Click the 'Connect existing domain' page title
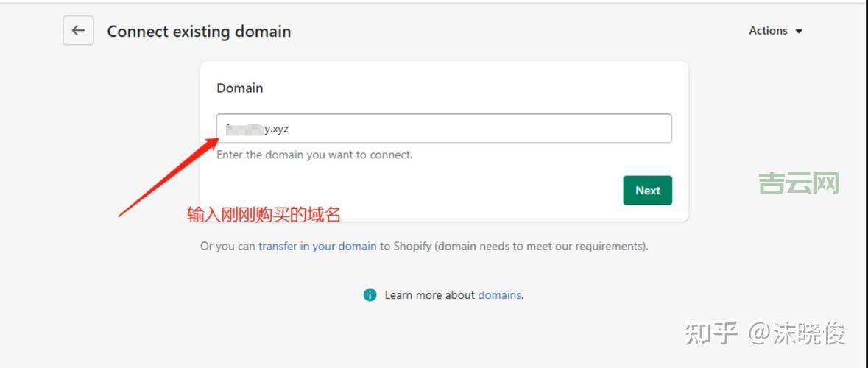The image size is (868, 368). pos(199,32)
